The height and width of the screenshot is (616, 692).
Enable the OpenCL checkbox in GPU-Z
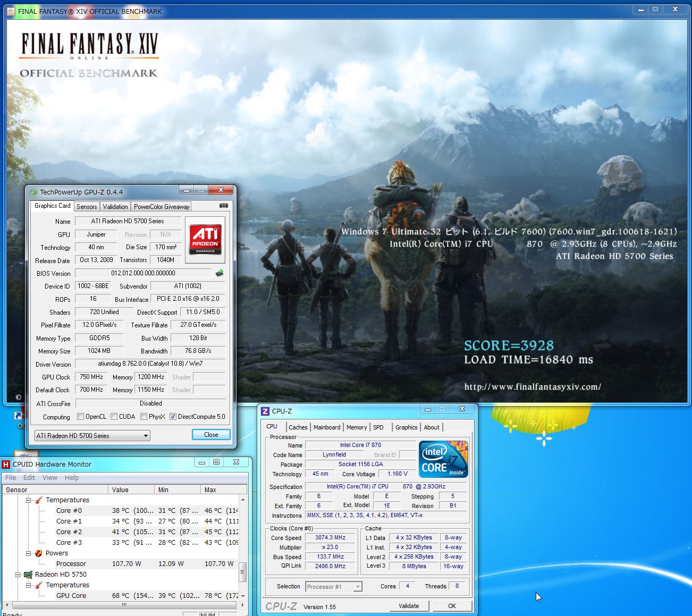tap(81, 417)
